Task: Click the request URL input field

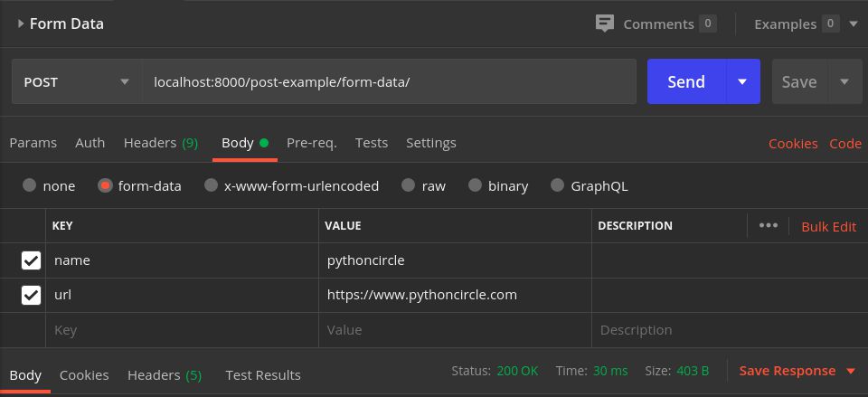Action: (x=389, y=82)
